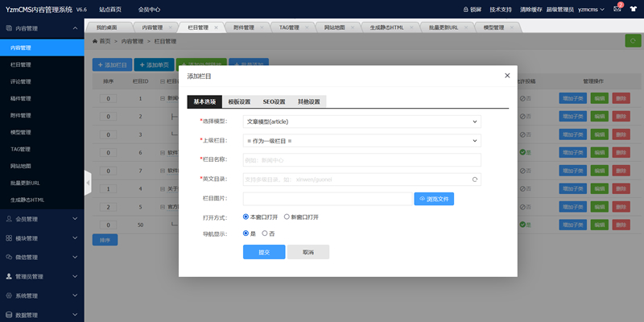Click the 浏览文件 browse button
Viewport: 644px width, 322px height.
(x=435, y=198)
